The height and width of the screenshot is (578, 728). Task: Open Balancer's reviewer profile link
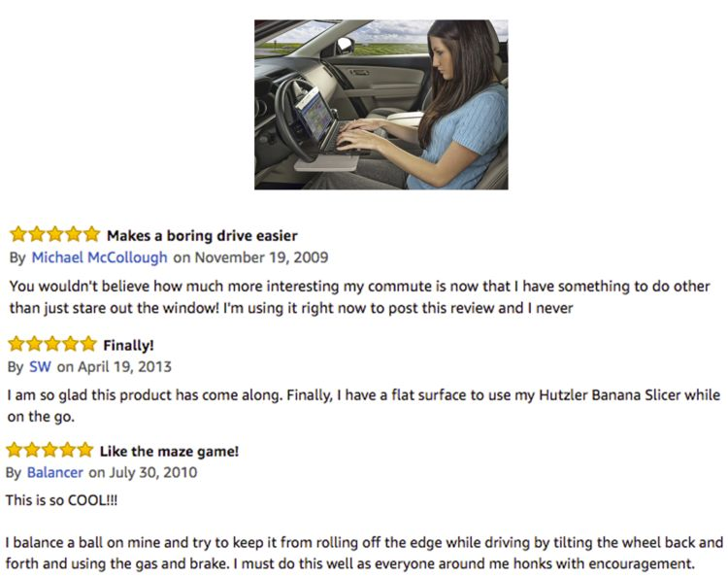pos(54,472)
